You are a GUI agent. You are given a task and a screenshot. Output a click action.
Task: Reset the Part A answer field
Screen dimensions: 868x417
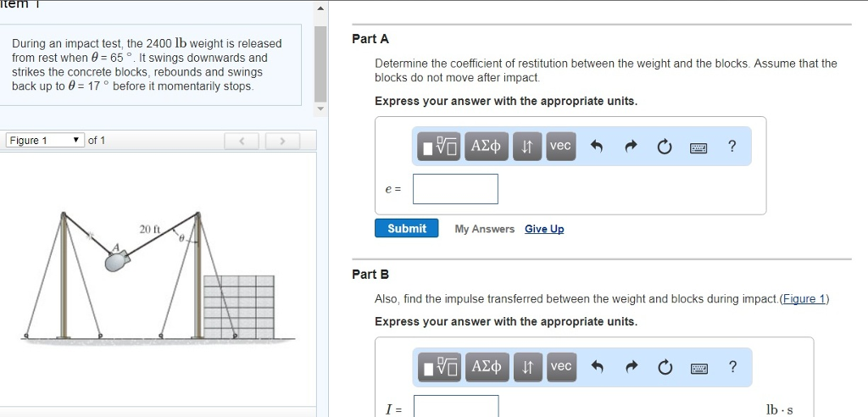point(665,147)
